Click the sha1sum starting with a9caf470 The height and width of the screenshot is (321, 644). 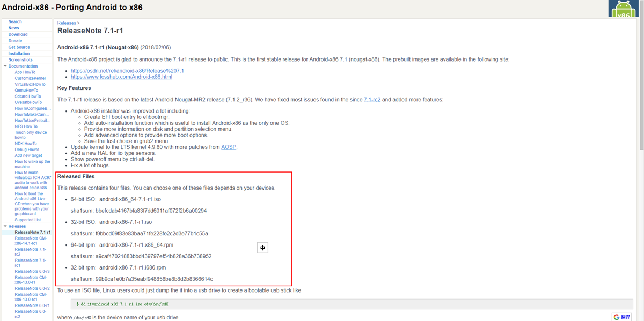tap(153, 256)
